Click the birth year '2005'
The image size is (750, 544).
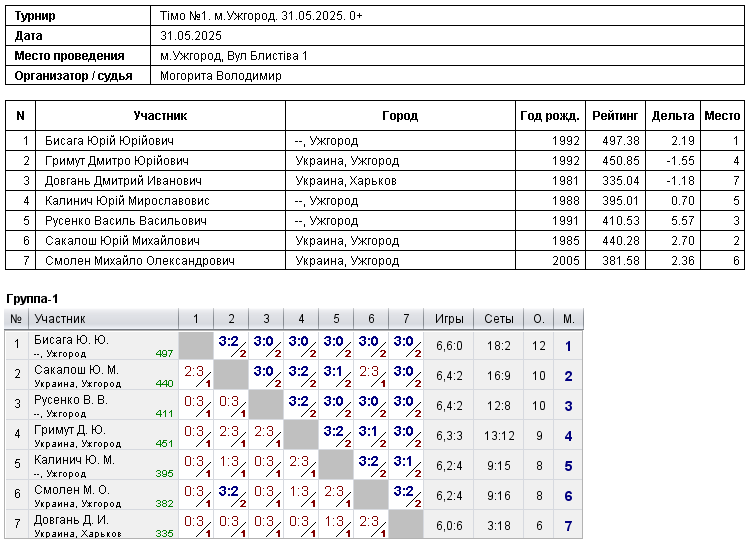coord(566,261)
